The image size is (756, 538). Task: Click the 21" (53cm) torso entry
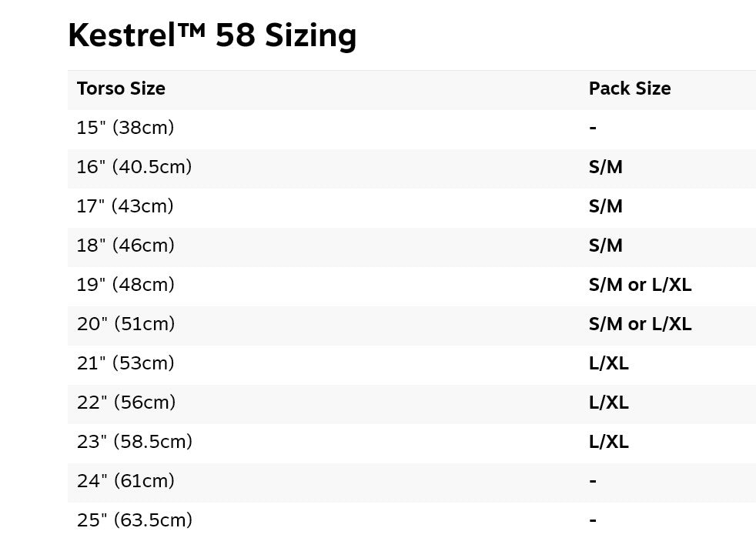click(125, 363)
